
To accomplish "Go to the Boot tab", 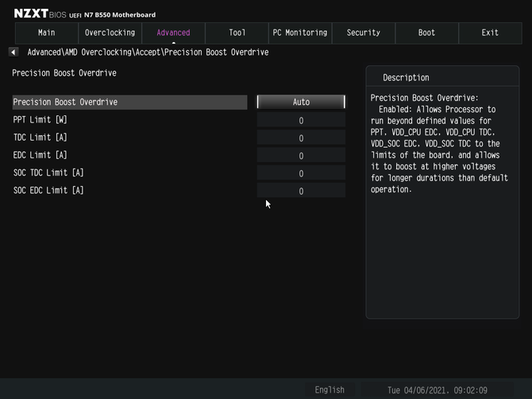I will [427, 33].
